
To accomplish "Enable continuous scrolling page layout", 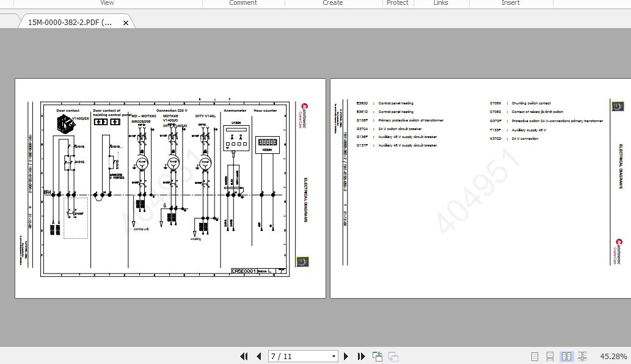I will (549, 356).
